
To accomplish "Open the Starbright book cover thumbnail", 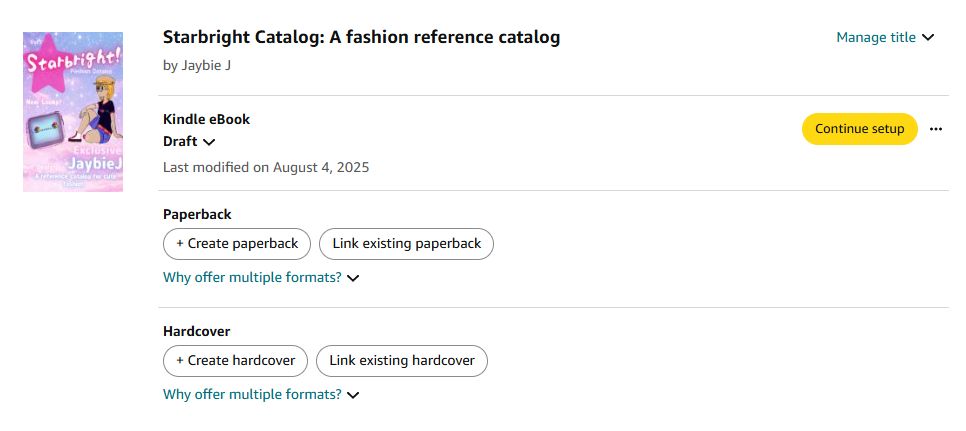I will (73, 111).
